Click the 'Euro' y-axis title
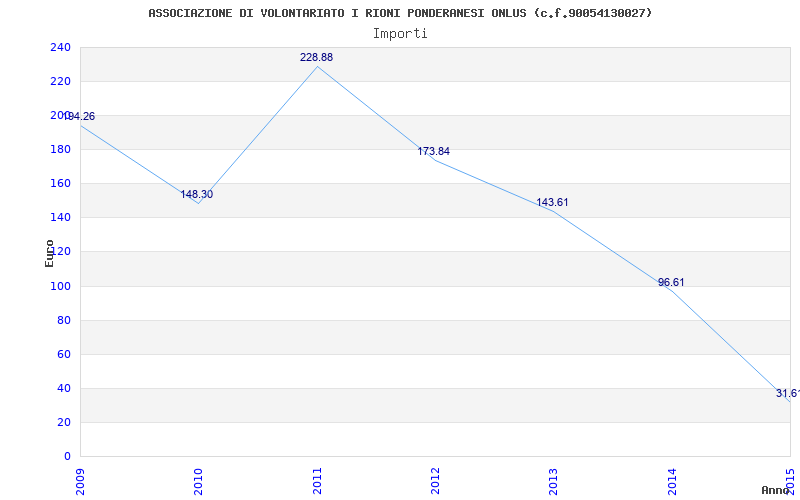 tap(49, 253)
